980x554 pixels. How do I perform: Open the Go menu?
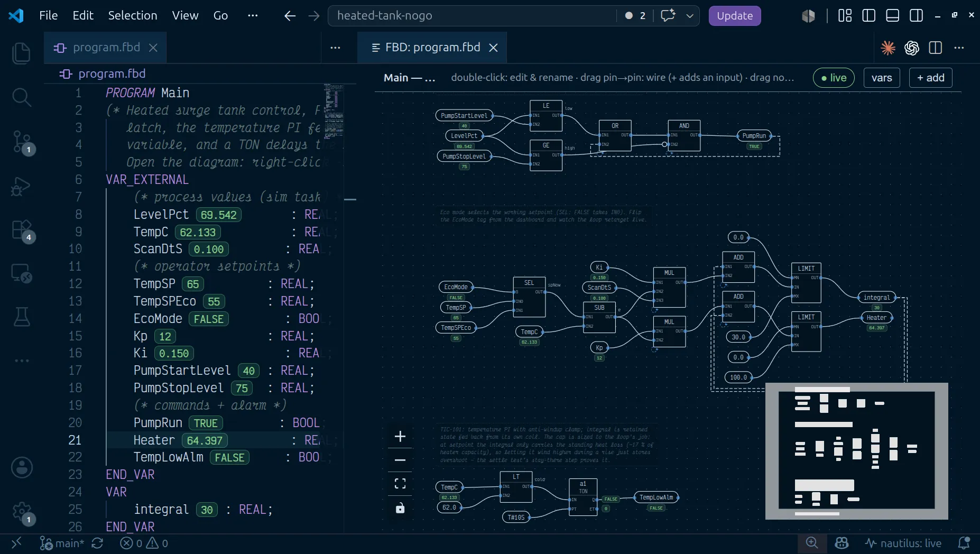220,15
